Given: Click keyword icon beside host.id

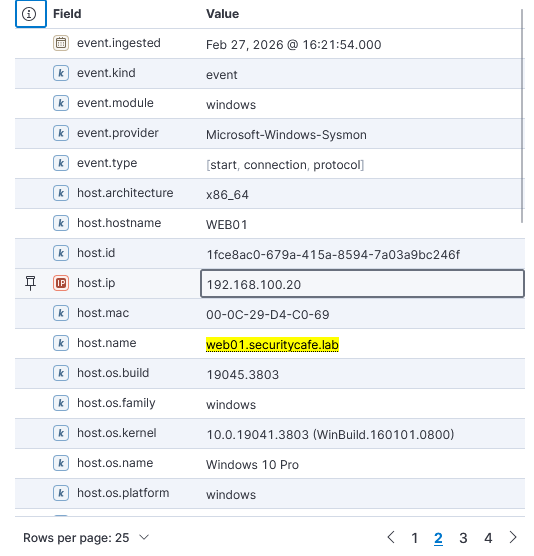Looking at the screenshot, I should [x=61, y=253].
